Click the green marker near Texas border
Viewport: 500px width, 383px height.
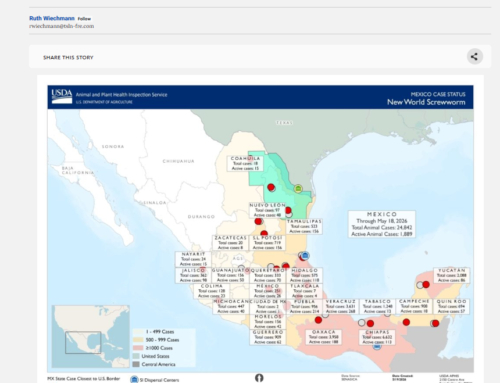pyautogui.click(x=298, y=189)
